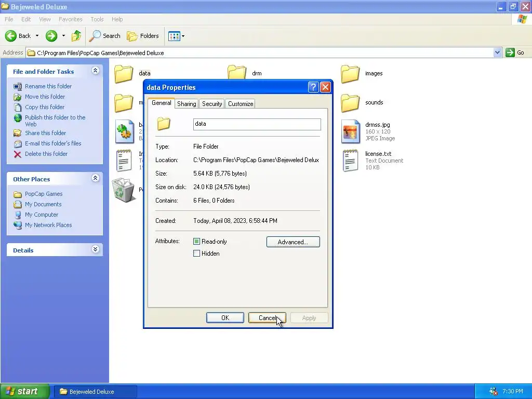Open the Back button history dropdown
Image resolution: width=532 pixels, height=399 pixels.
click(x=37, y=36)
